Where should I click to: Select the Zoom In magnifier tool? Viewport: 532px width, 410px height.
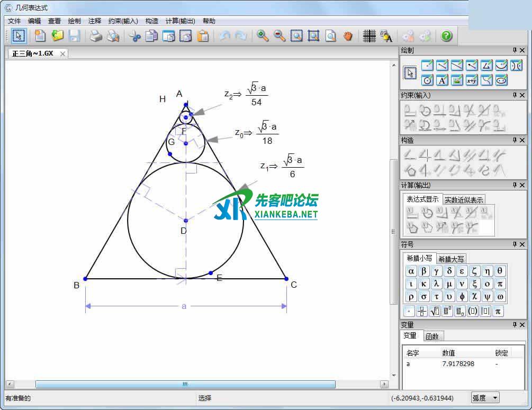263,36
